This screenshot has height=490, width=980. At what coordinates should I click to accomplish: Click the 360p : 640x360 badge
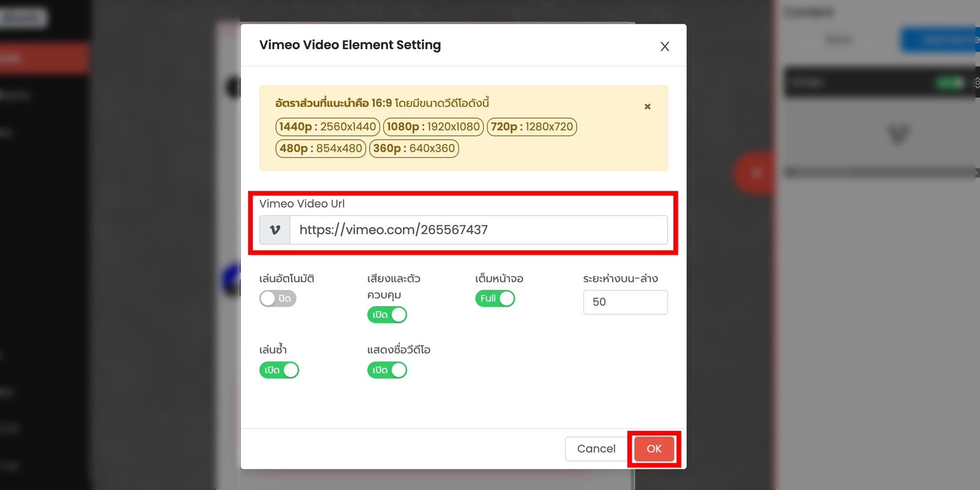pyautogui.click(x=413, y=148)
